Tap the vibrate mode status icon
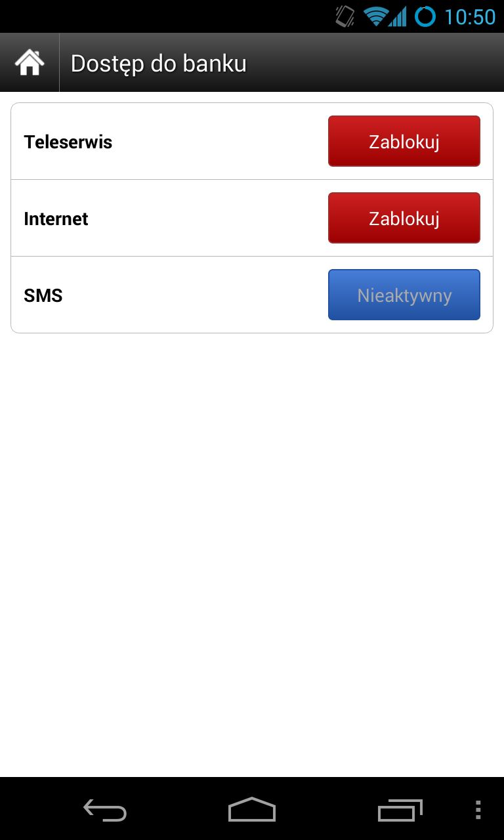The image size is (504, 840). [x=345, y=16]
